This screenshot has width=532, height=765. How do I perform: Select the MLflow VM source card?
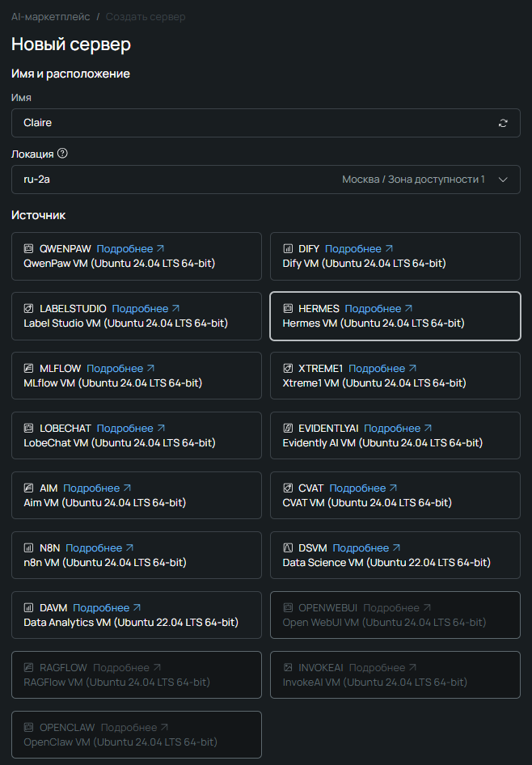(137, 376)
